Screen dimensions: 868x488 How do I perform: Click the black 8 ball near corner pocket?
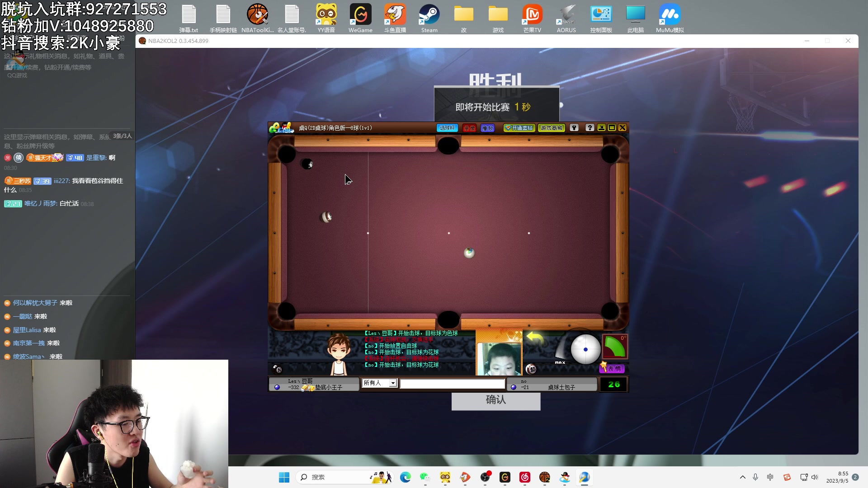(307, 164)
